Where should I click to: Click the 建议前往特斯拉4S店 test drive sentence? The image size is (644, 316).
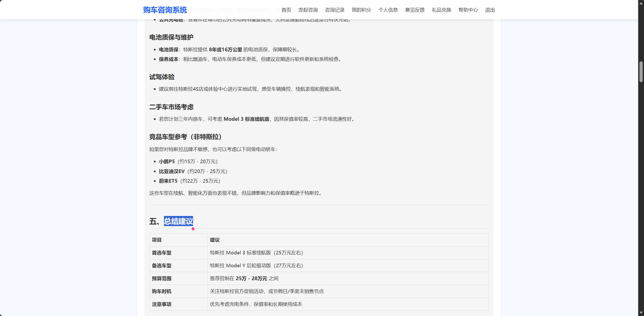tap(251, 89)
